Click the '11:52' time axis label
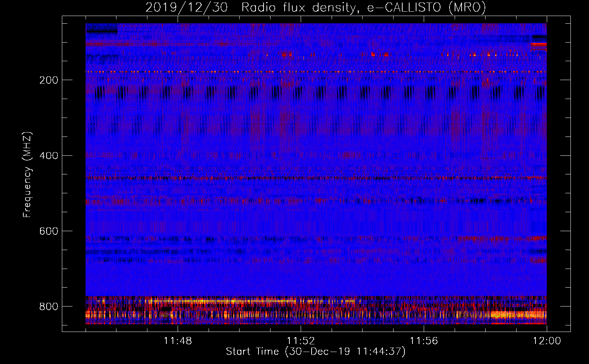Screen dimensions: 589x364 [x=301, y=341]
